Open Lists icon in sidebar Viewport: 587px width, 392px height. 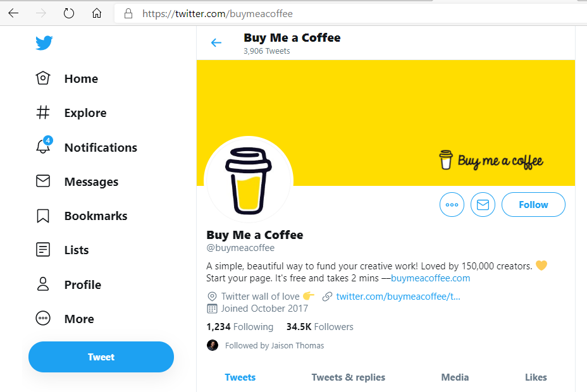coord(43,250)
